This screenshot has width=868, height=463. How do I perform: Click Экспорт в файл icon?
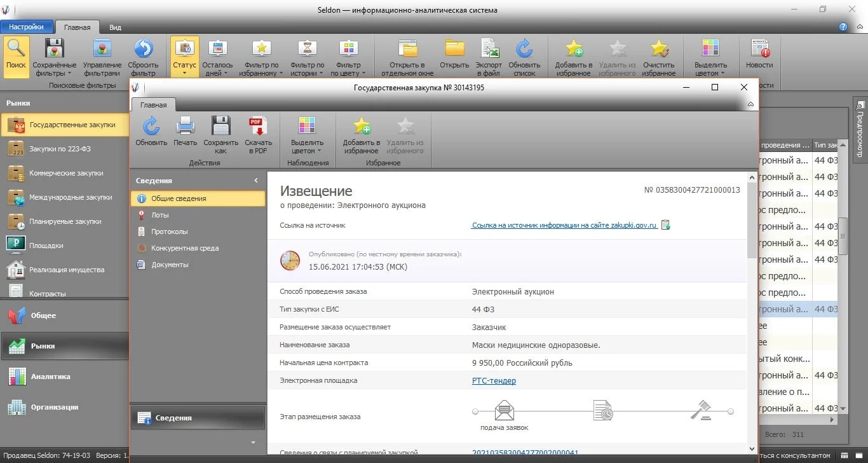[x=489, y=57]
